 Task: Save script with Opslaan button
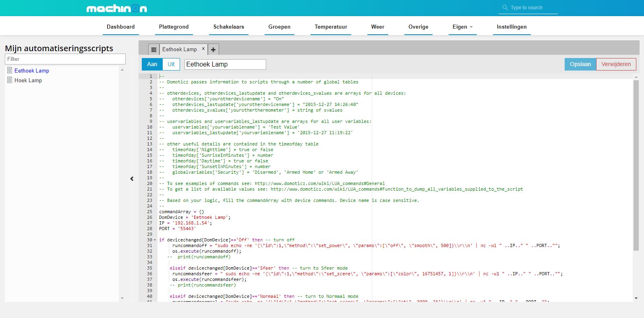point(580,64)
